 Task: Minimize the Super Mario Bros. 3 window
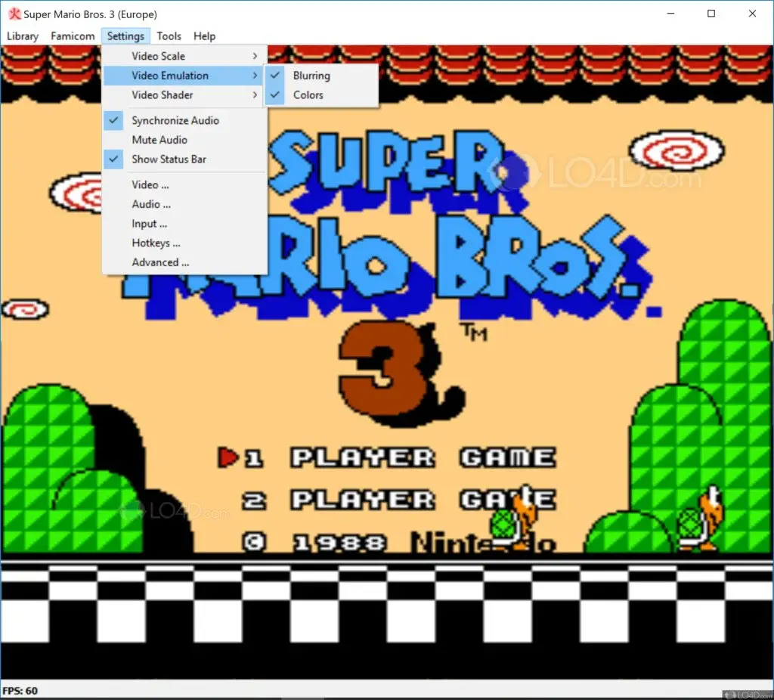point(670,14)
